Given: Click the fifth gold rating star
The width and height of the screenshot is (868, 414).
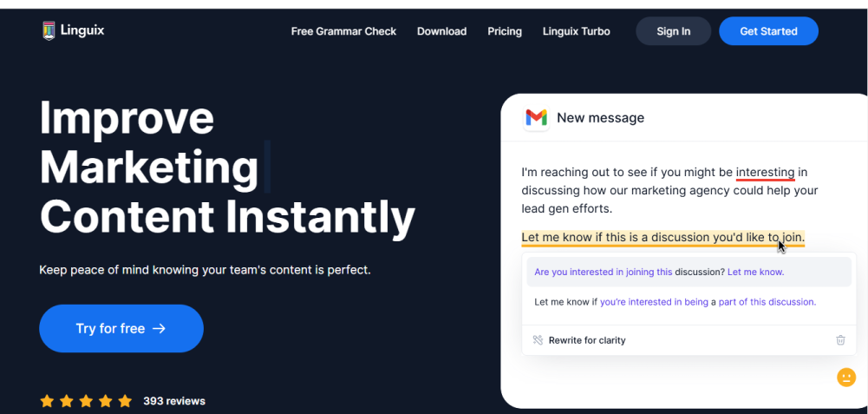Looking at the screenshot, I should [125, 401].
